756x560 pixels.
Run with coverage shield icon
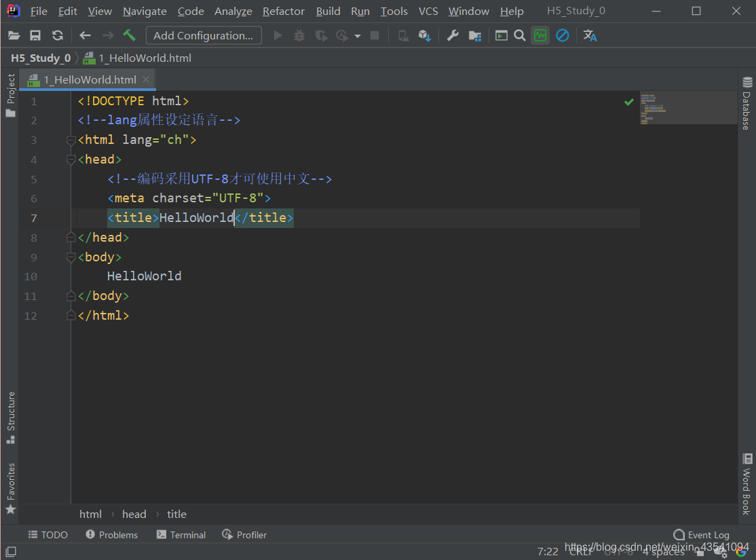click(321, 35)
